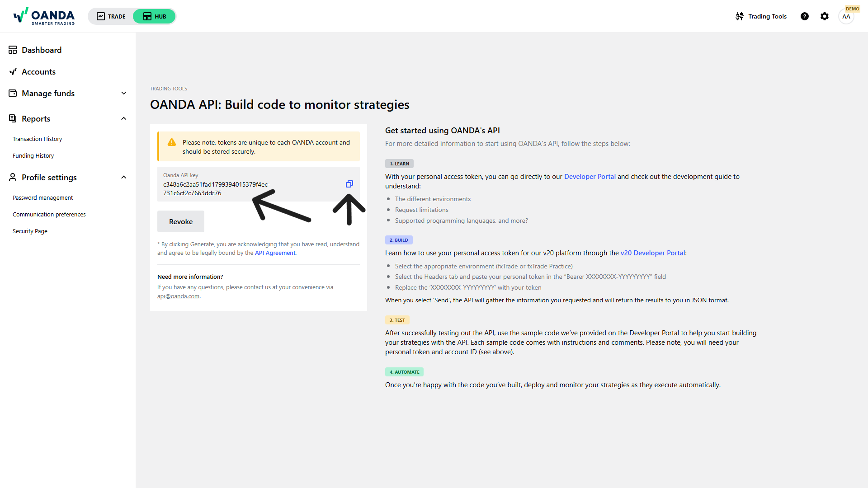
Task: Click the page title 'OANDA API: Build code'
Action: [280, 104]
